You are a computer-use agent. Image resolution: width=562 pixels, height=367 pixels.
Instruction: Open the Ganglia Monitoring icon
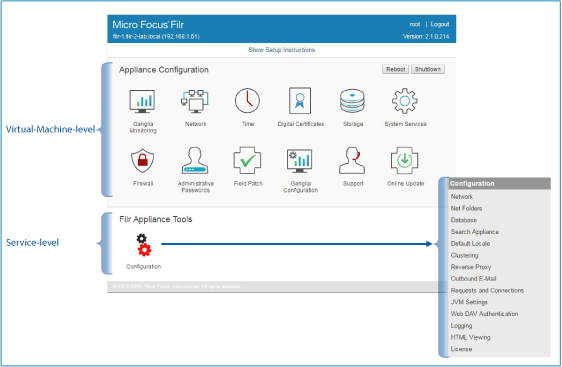tap(142, 101)
